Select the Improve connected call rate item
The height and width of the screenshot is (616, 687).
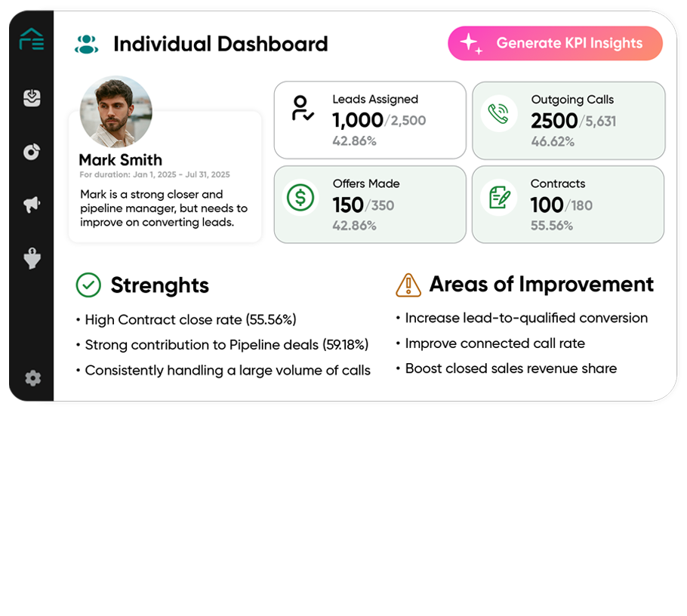coord(494,343)
